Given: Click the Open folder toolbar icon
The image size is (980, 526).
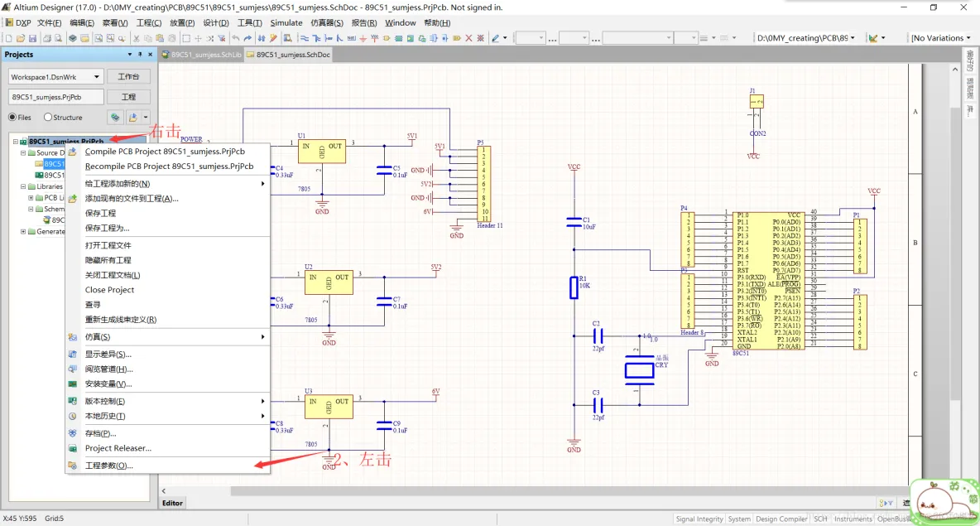Looking at the screenshot, I should tap(21, 38).
